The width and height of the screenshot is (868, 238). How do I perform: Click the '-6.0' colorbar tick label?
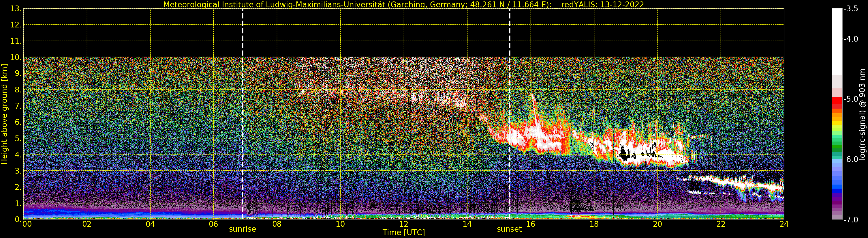(851, 159)
